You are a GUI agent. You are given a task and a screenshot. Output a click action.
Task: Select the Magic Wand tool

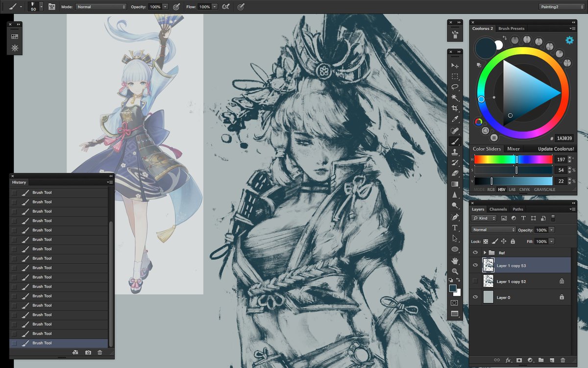tap(455, 97)
